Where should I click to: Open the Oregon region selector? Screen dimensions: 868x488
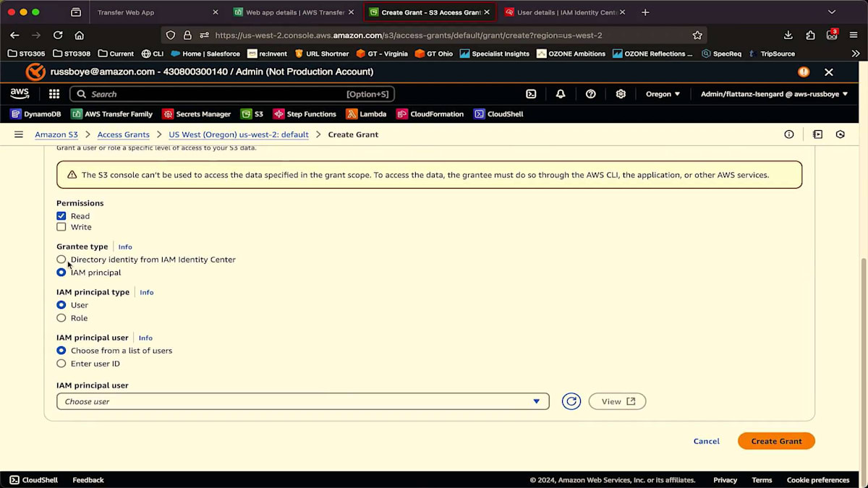(x=663, y=94)
